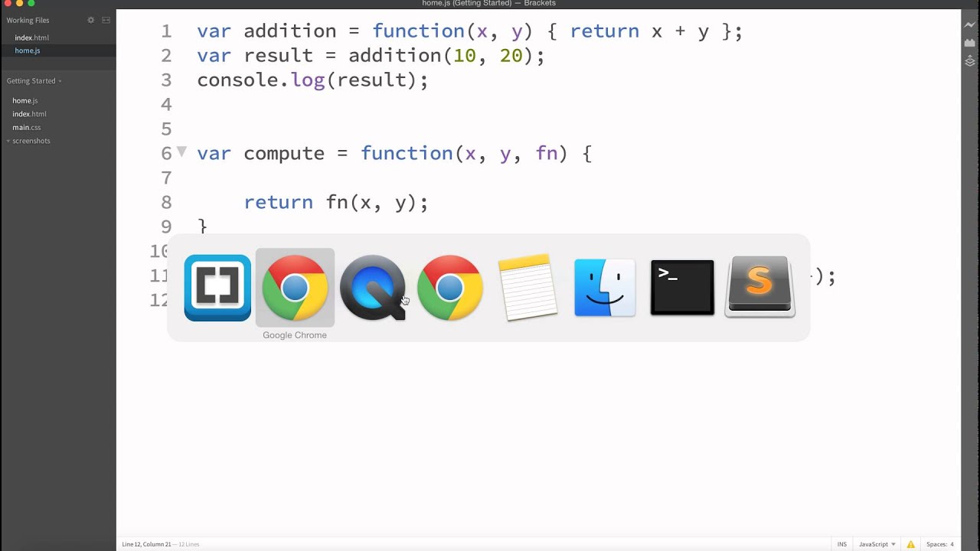Switch to Finder in the app switcher
The height and width of the screenshot is (551, 980).
tap(605, 288)
